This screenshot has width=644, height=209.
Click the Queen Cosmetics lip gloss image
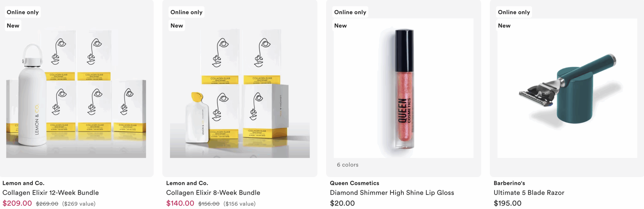[404, 88]
